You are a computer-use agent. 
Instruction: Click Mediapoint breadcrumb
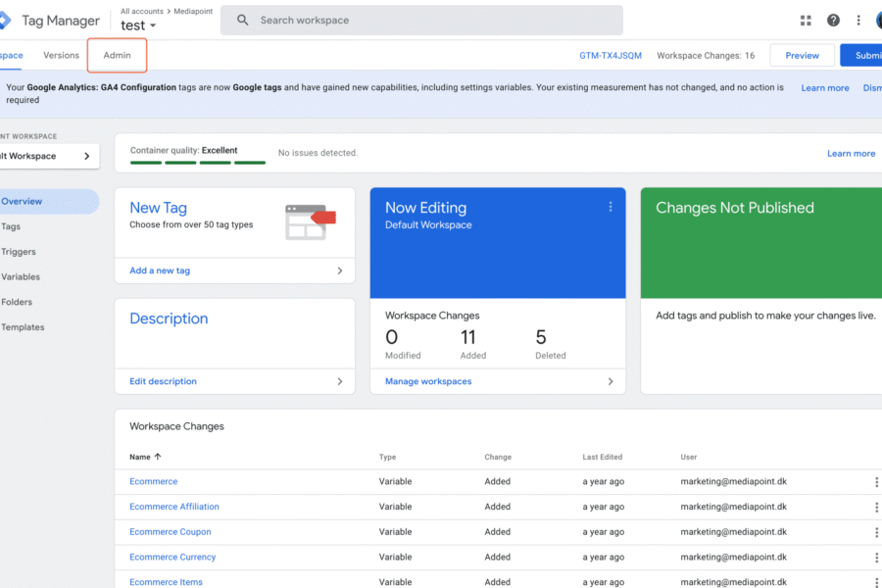193,11
